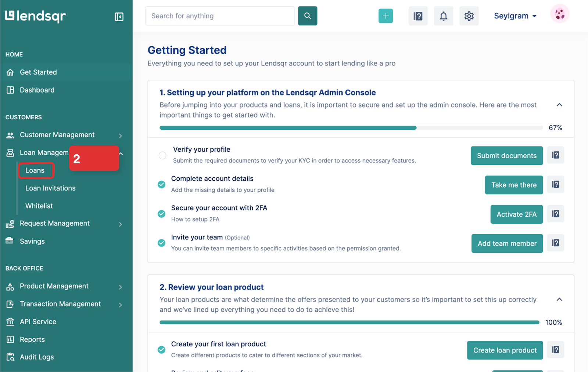Click Transaction Management icon
This screenshot has width=588, height=372.
(10, 304)
